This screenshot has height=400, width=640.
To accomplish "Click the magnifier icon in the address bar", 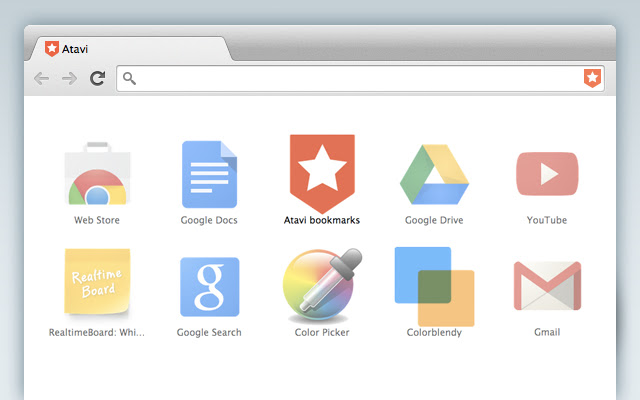I will tap(129, 78).
